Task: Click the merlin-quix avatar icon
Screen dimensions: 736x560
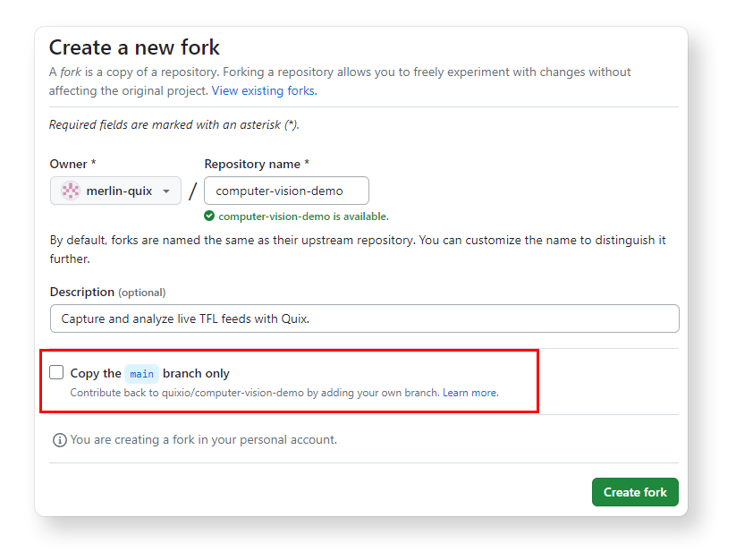Action: tap(72, 191)
